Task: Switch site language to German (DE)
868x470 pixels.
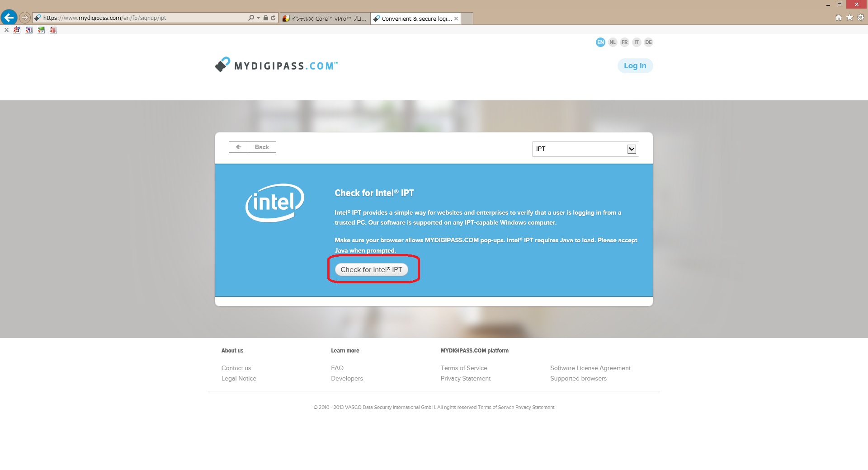Action: (x=648, y=42)
